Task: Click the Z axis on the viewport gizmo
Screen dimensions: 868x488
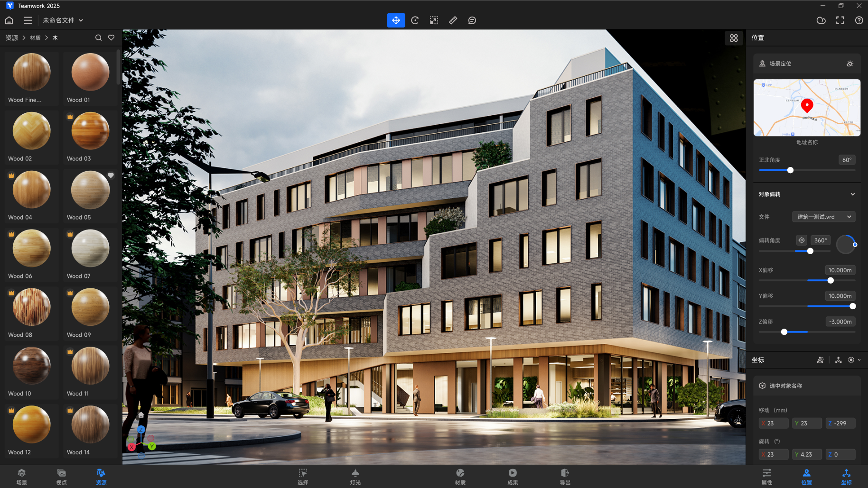Action: (x=141, y=430)
